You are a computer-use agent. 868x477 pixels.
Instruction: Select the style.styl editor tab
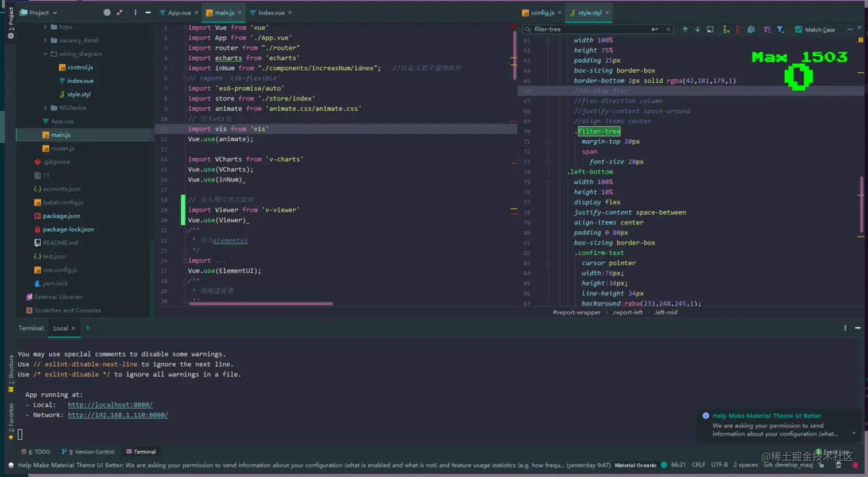[590, 13]
